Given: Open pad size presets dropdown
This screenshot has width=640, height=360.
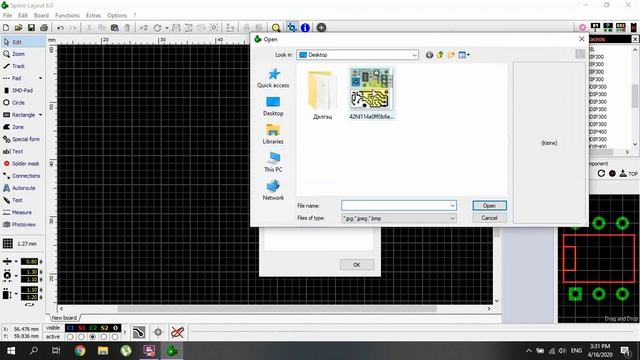Looking at the screenshot, I should (16, 276).
